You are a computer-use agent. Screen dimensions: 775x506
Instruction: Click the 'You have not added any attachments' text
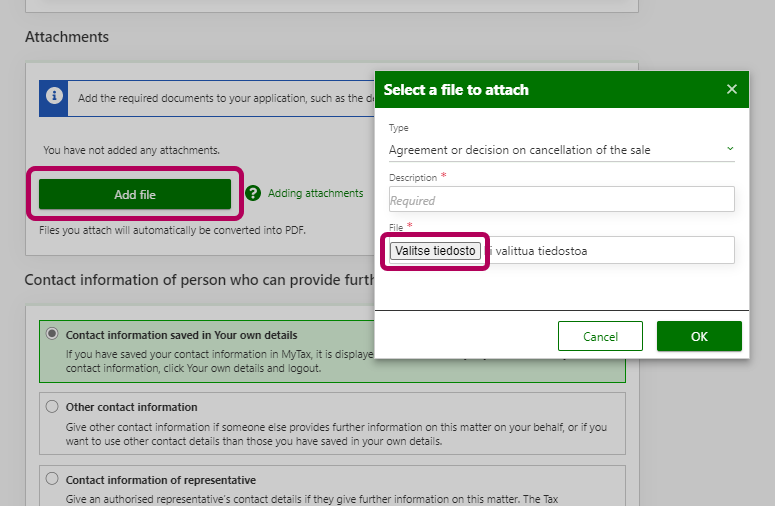point(131,150)
